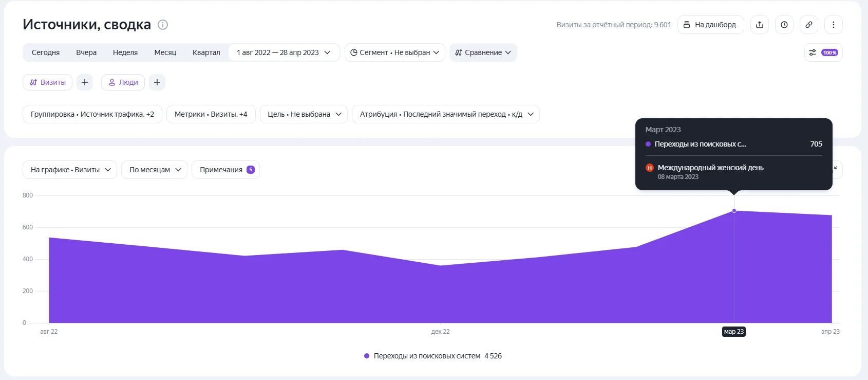Switch period to Неделя
Screen dimensions: 868x380
coord(125,52)
